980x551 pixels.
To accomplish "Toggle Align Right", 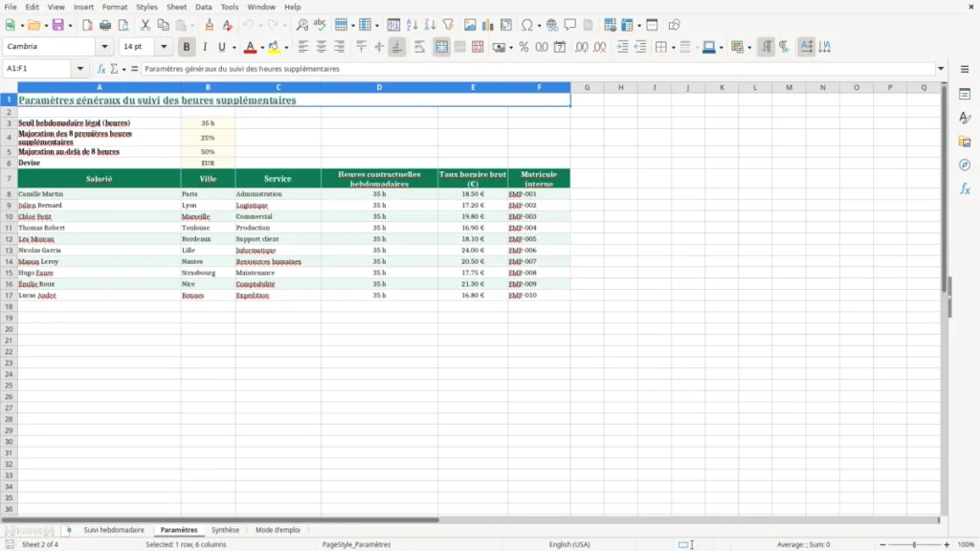I will pos(340,47).
